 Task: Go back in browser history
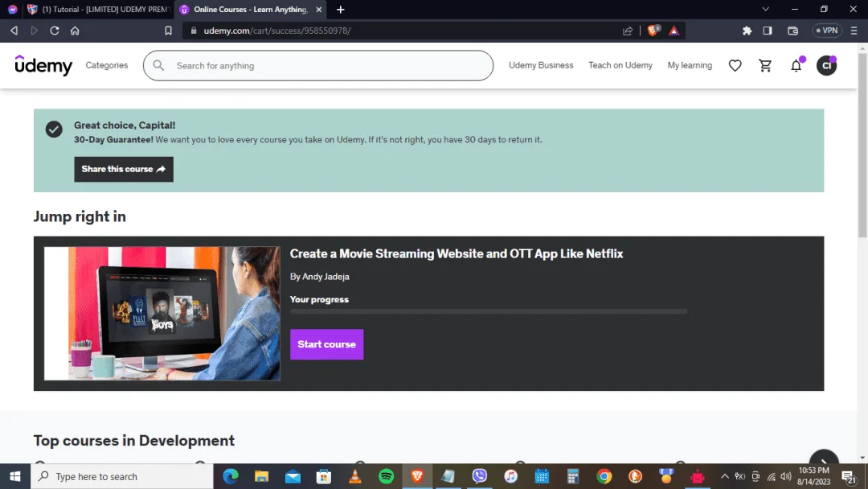click(14, 31)
